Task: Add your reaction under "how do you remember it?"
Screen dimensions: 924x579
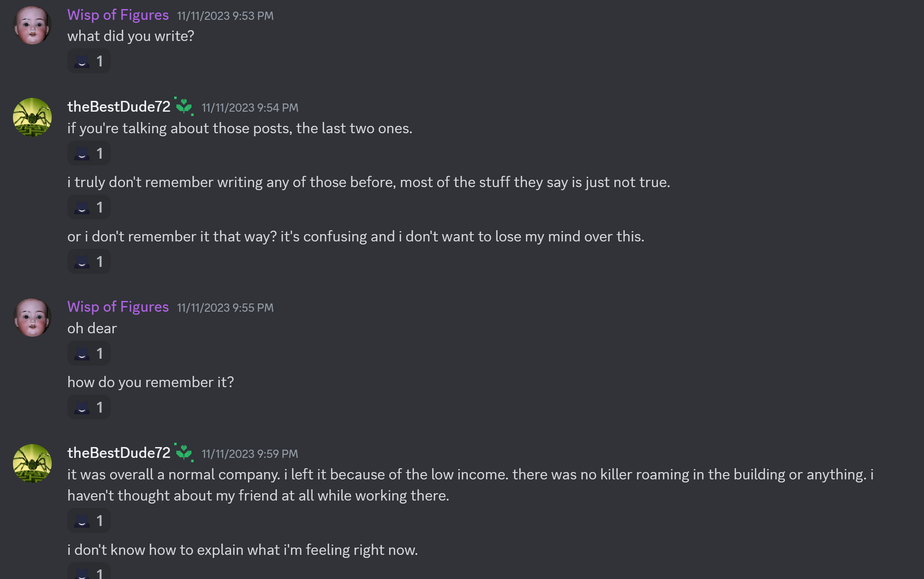Action: pos(89,407)
